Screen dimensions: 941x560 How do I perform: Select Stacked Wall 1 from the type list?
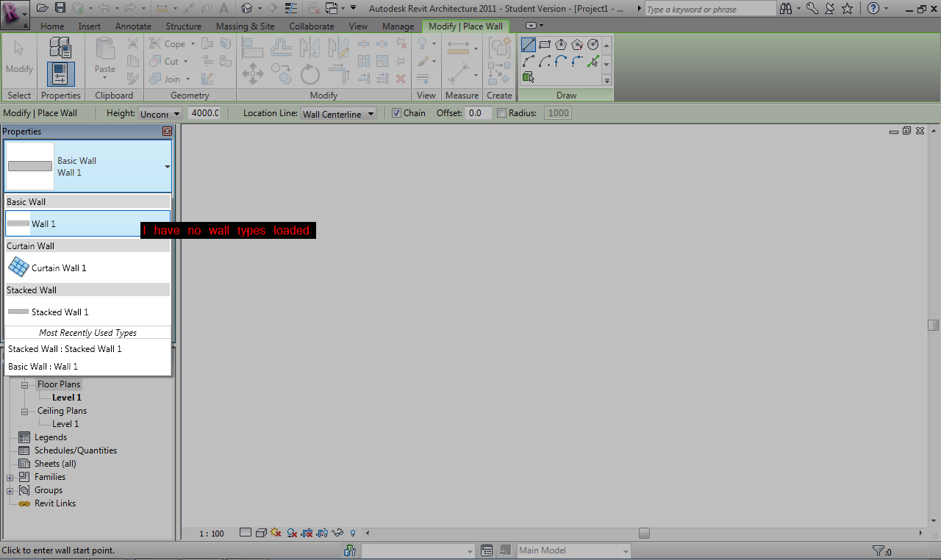pyautogui.click(x=87, y=312)
